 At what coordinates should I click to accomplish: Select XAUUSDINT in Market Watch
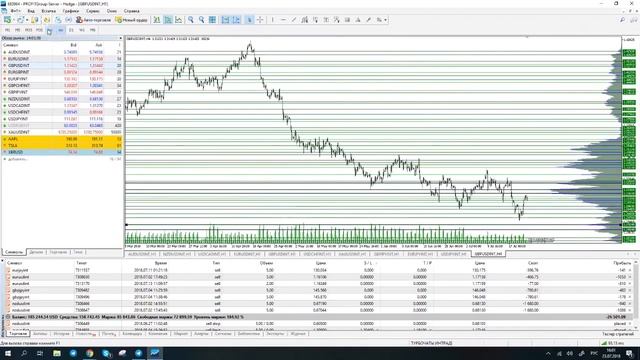(62, 132)
